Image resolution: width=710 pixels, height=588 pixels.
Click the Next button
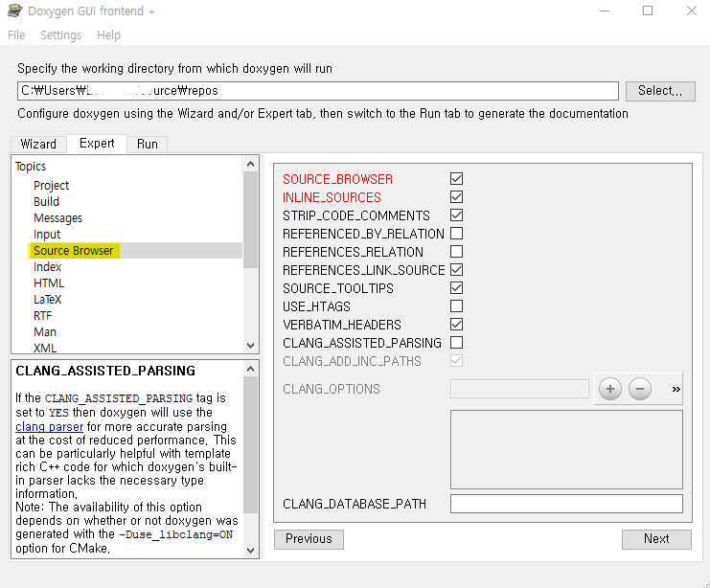click(x=656, y=539)
